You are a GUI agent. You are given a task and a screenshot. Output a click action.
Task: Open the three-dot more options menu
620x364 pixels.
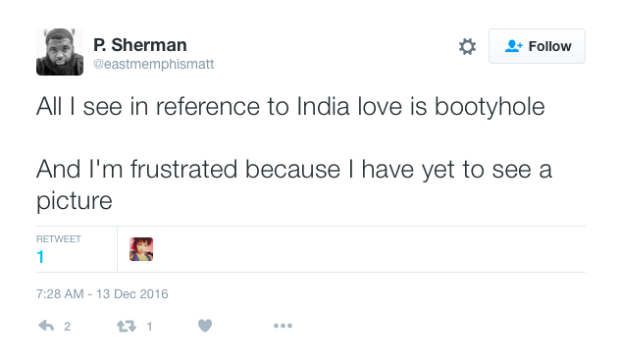[283, 326]
